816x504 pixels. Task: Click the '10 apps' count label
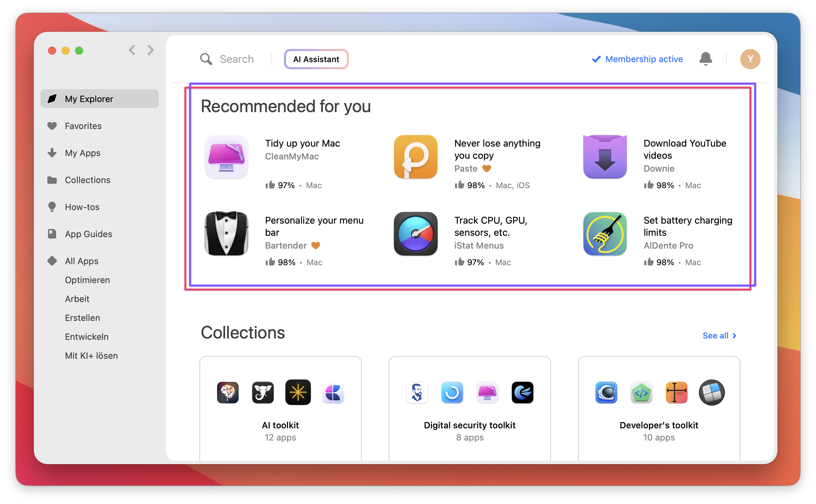coord(659,437)
